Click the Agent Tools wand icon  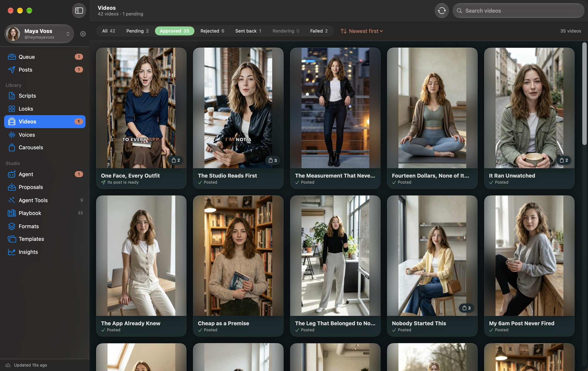(12, 200)
